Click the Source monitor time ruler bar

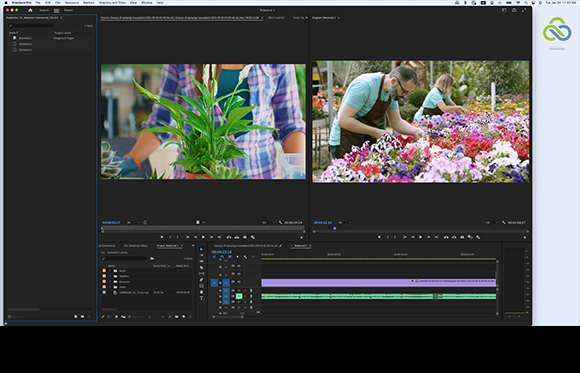tap(203, 228)
